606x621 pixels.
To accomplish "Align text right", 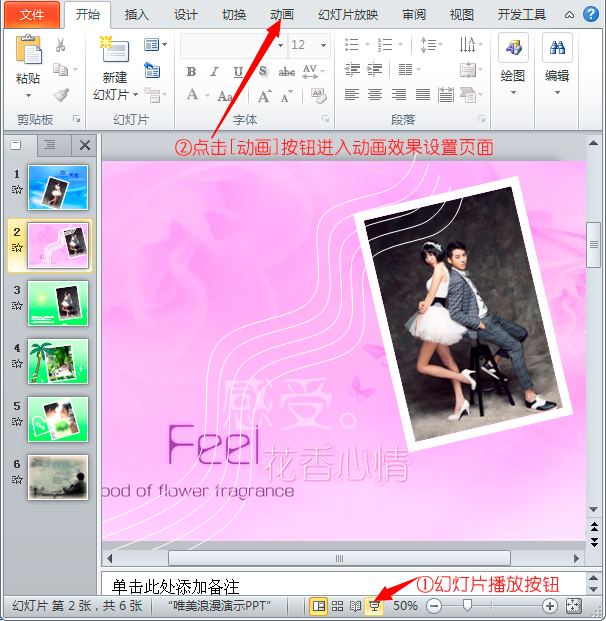I will coord(398,95).
